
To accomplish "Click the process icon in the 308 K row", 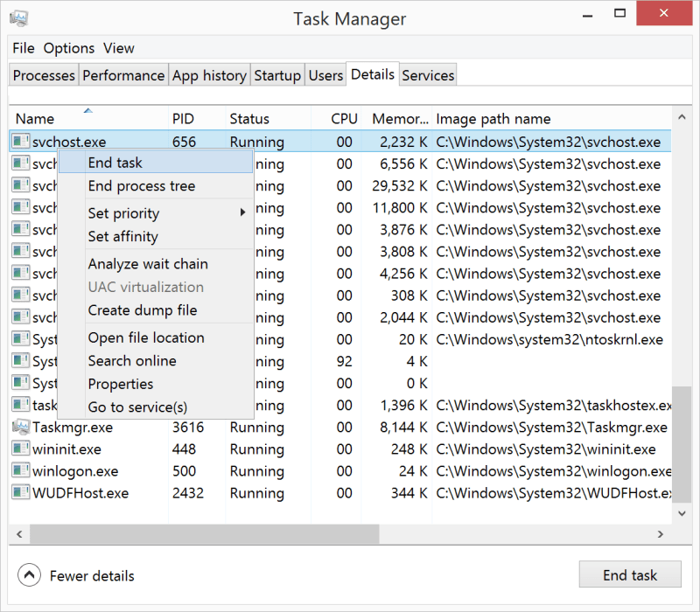I will click(x=20, y=295).
